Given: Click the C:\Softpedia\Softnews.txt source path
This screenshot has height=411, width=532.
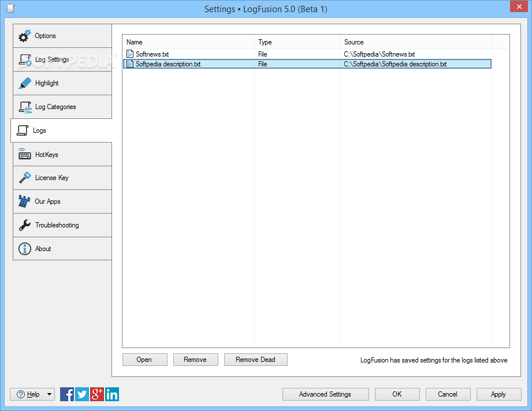Looking at the screenshot, I should pos(380,54).
